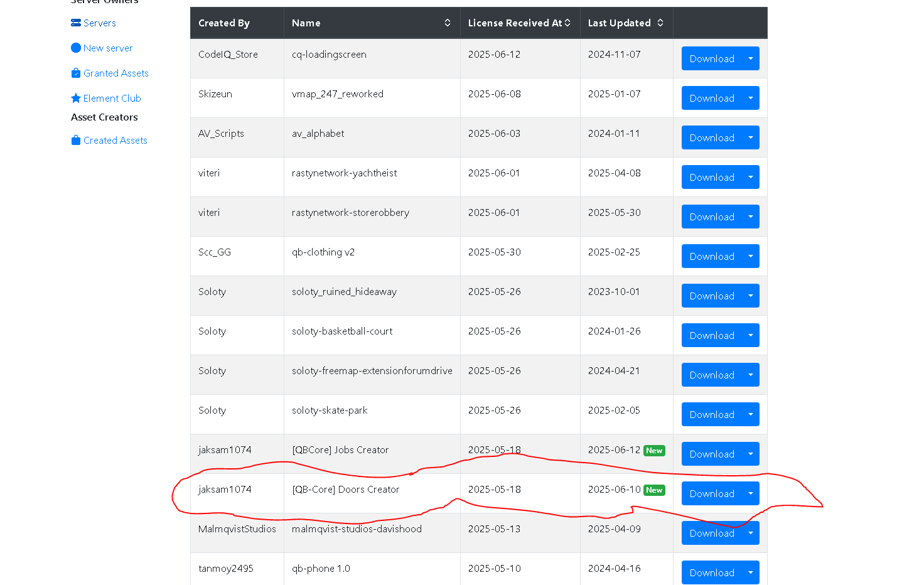Click the New server plus icon
The height and width of the screenshot is (585, 924).
[76, 48]
